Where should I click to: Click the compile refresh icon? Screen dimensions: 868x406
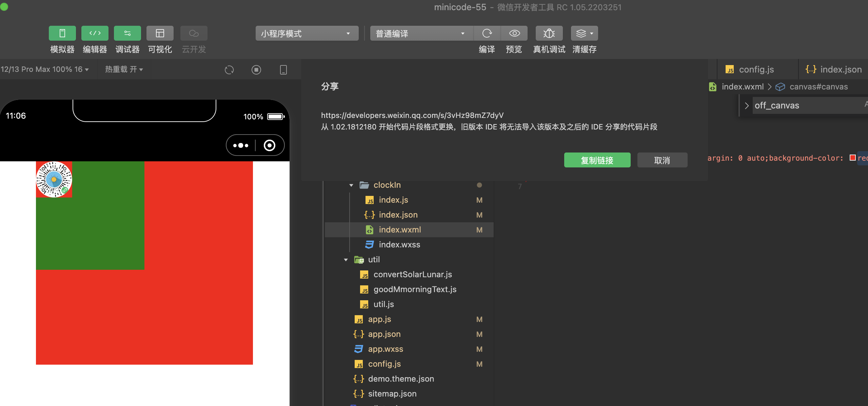[x=487, y=33]
